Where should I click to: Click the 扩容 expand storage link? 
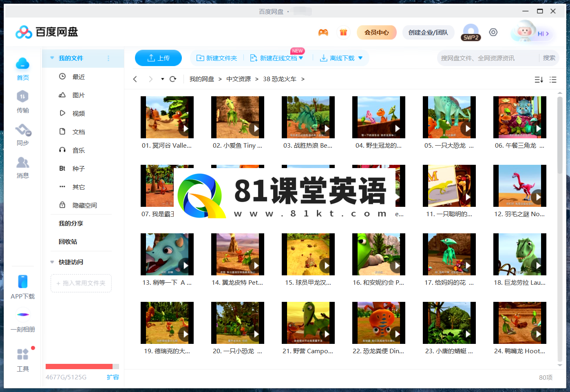point(113,377)
